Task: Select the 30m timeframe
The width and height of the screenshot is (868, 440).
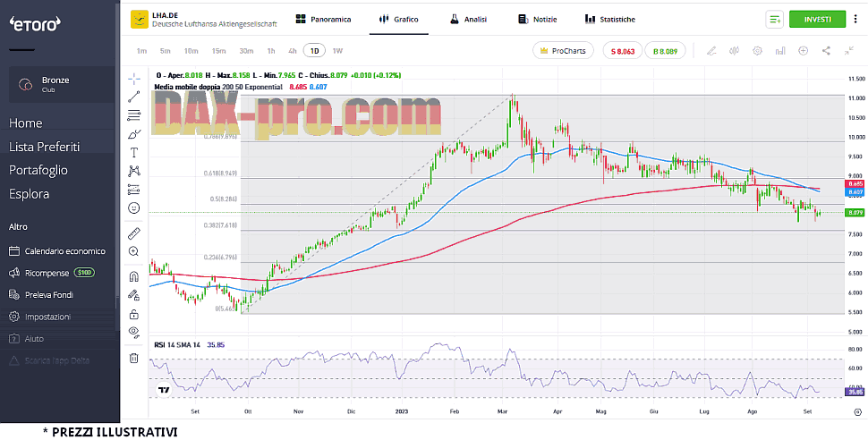Action: click(x=246, y=51)
